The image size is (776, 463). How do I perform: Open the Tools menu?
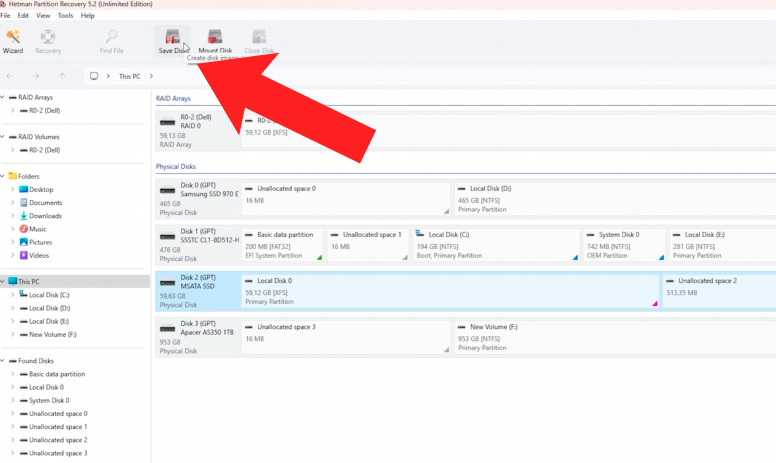(x=65, y=15)
